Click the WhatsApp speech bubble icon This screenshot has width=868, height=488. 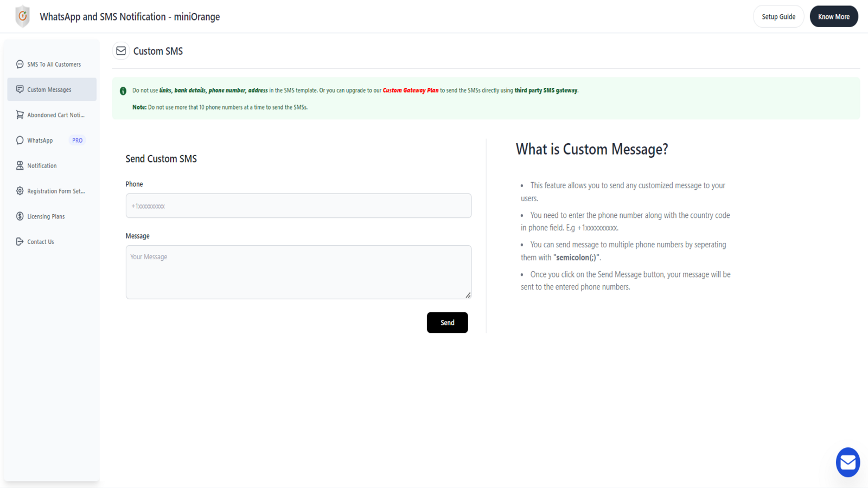tap(20, 140)
